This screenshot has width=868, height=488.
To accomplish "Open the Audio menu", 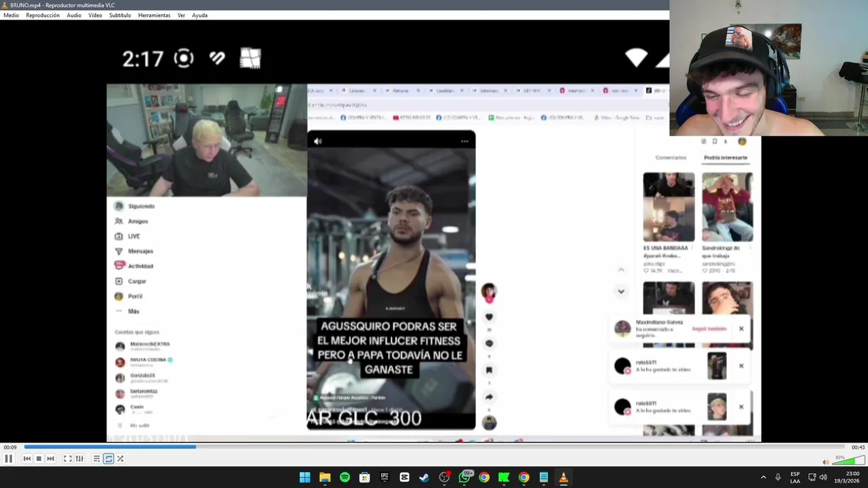I will click(74, 15).
